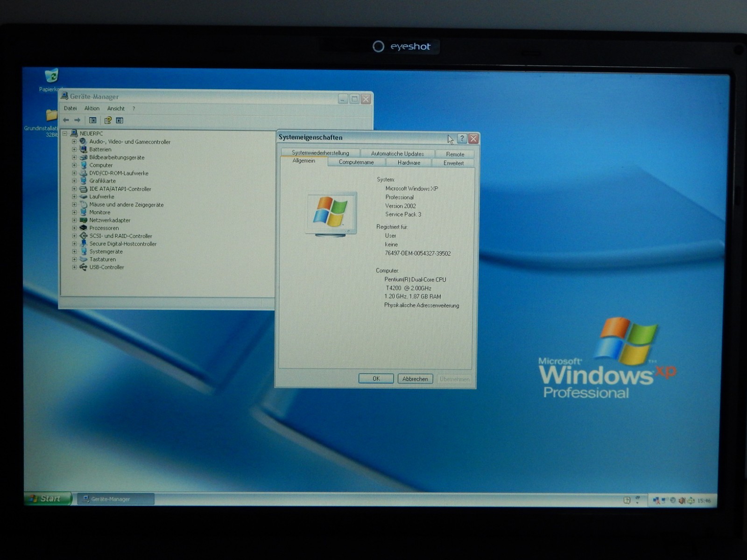Click the Netzwerkadapter icon
The height and width of the screenshot is (560, 747).
click(x=84, y=220)
